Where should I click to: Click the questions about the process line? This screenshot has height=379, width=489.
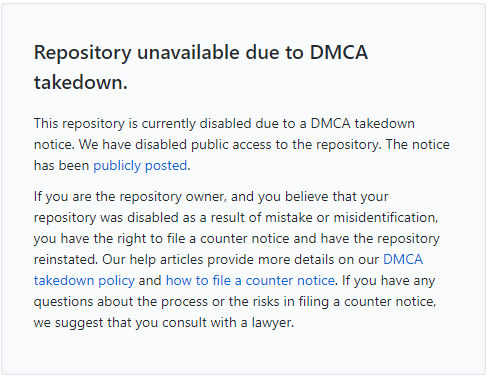click(235, 302)
